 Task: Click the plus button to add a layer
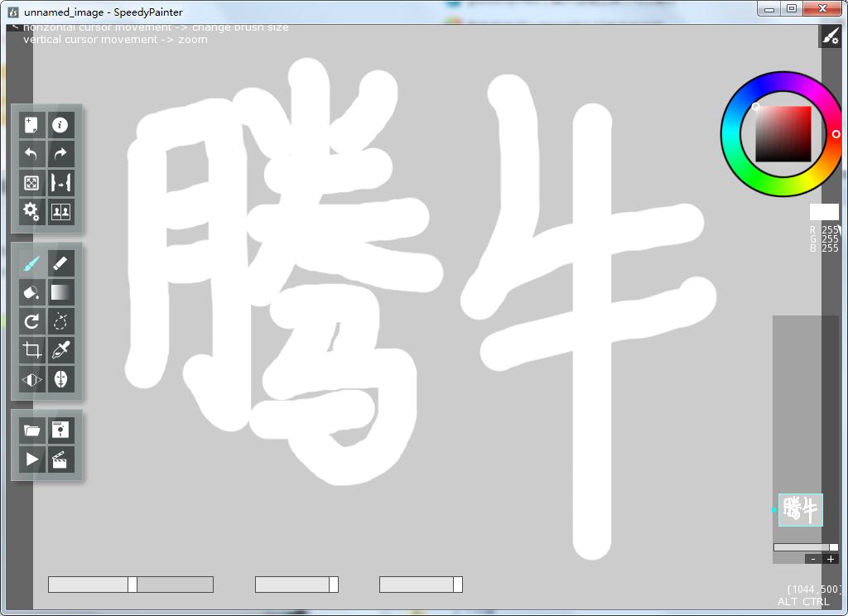tap(831, 559)
